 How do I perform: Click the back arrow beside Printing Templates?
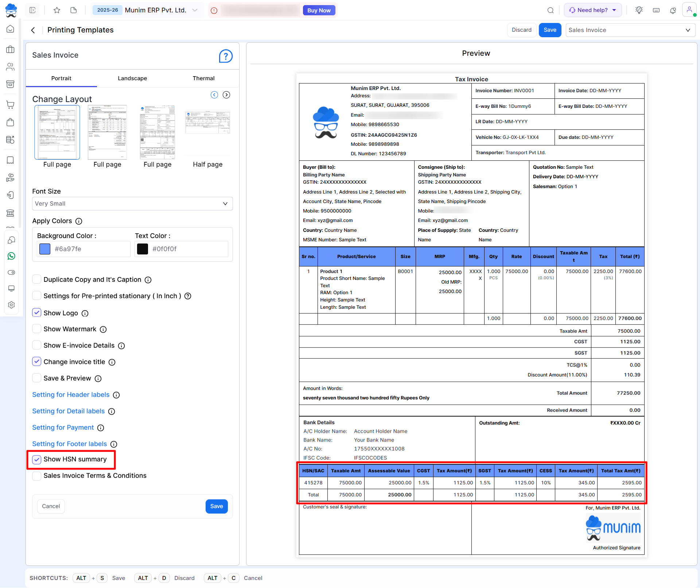click(33, 30)
